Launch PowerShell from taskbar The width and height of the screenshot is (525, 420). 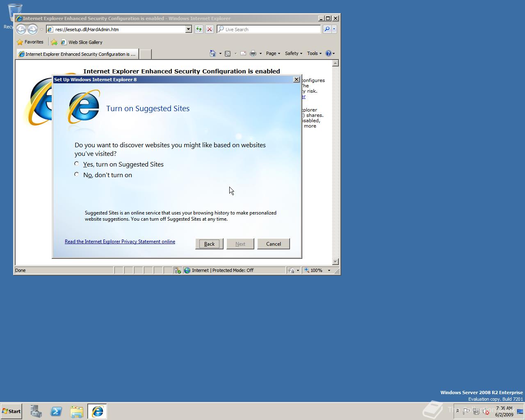[x=56, y=411]
